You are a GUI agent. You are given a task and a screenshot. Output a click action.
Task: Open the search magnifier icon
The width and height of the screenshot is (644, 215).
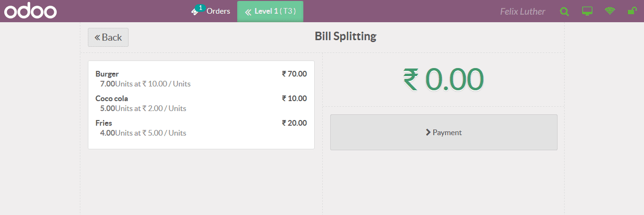564,11
